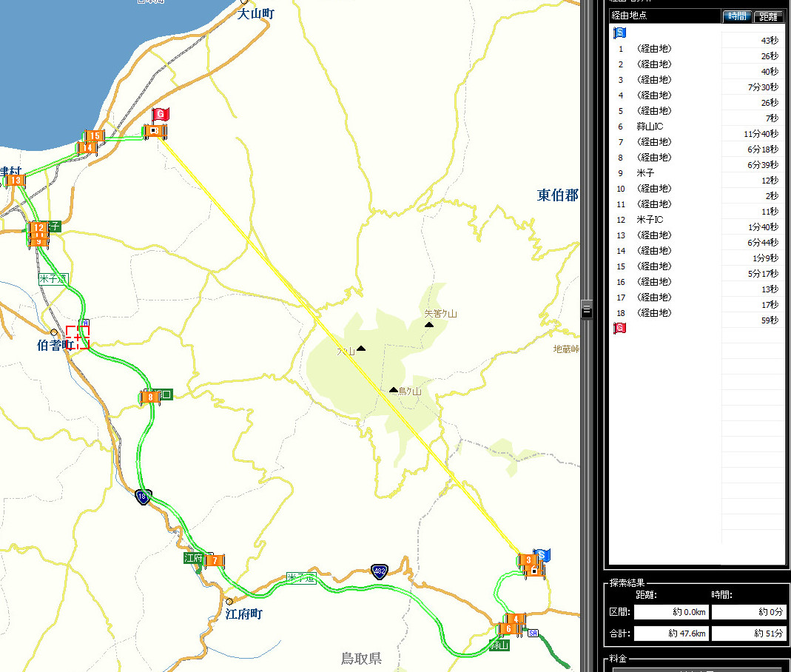The width and height of the screenshot is (791, 672).
Task: Select waypoint marker 8 near 溝口
Action: 150,397
